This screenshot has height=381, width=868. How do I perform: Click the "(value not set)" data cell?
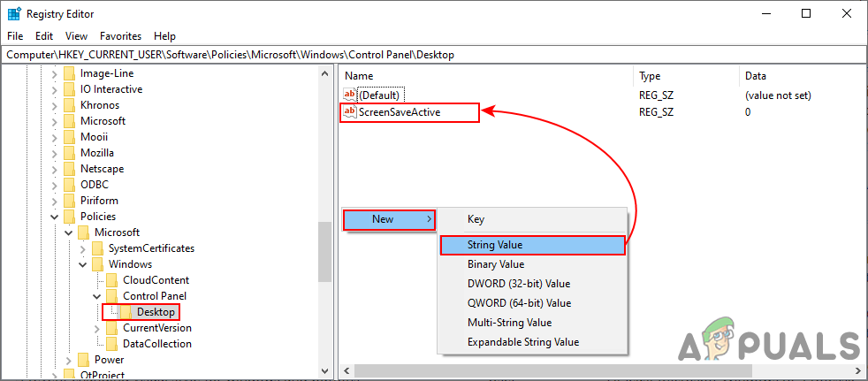click(x=778, y=95)
